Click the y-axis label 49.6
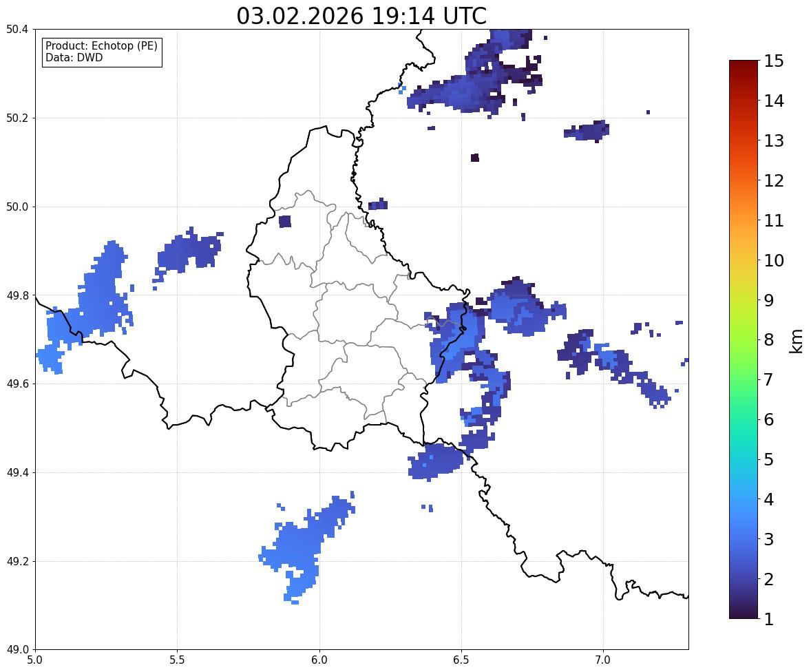Image resolution: width=811 pixels, height=672 pixels. pos(17,384)
